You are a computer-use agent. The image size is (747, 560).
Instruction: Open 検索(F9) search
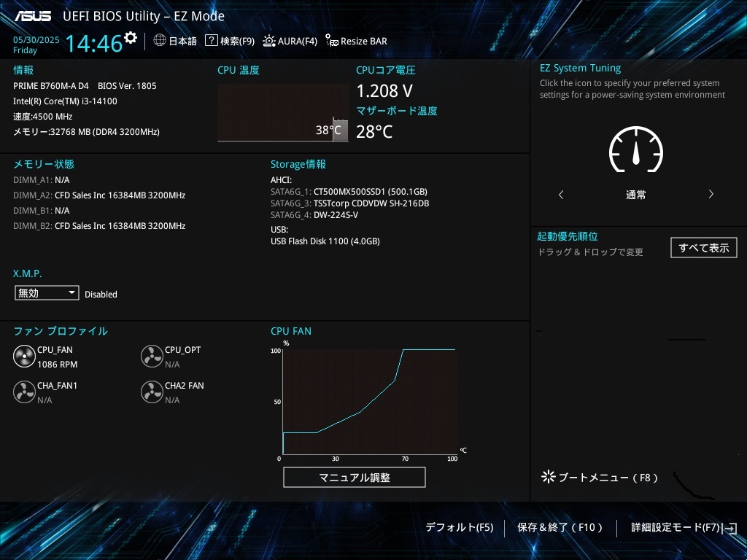pyautogui.click(x=237, y=41)
